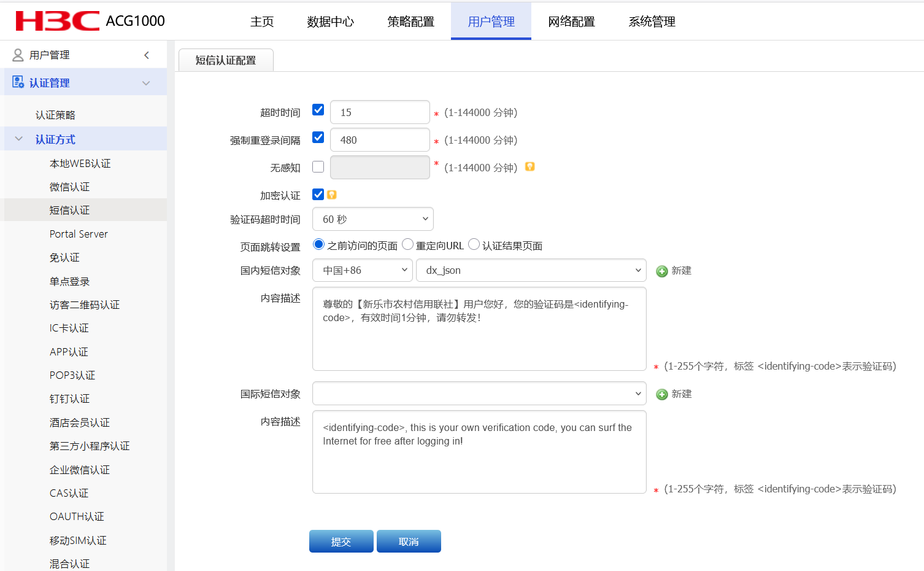Click the user icon beside 用户管理 in sidebar

point(18,55)
